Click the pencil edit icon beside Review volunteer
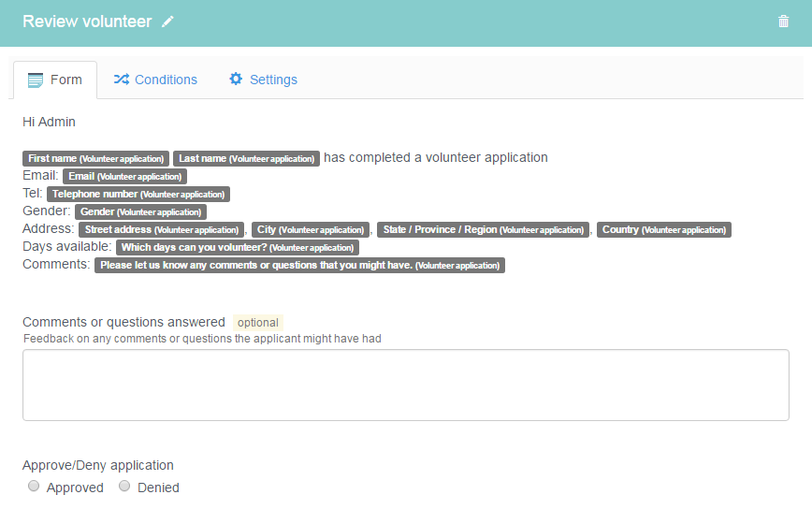This screenshot has width=812, height=524. coord(167,22)
